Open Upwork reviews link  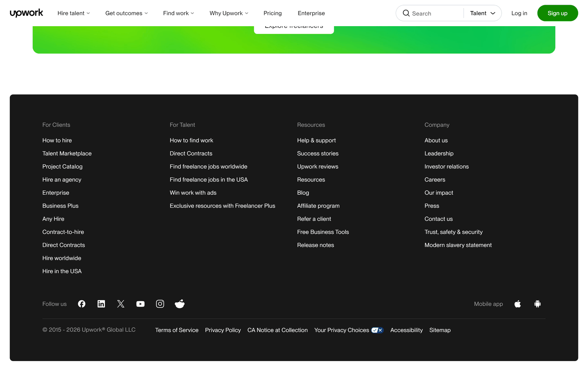coord(318,167)
